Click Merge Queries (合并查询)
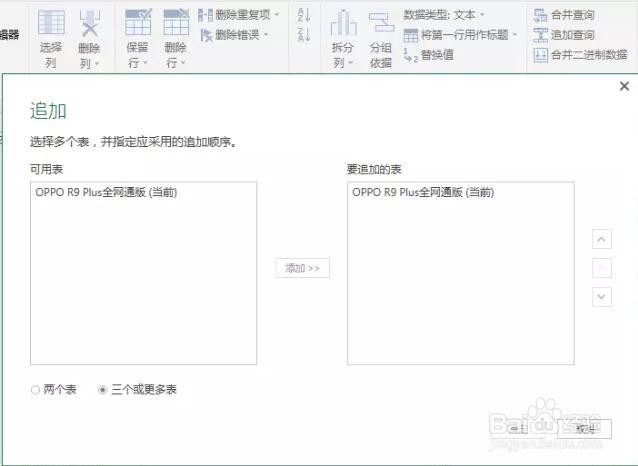The image size is (638, 466). [x=564, y=15]
